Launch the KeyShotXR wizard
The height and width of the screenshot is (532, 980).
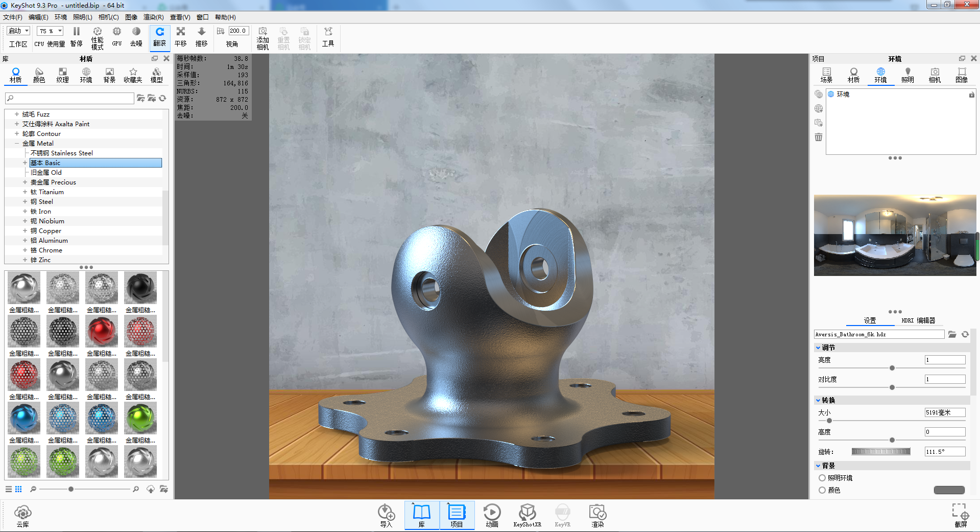click(527, 516)
